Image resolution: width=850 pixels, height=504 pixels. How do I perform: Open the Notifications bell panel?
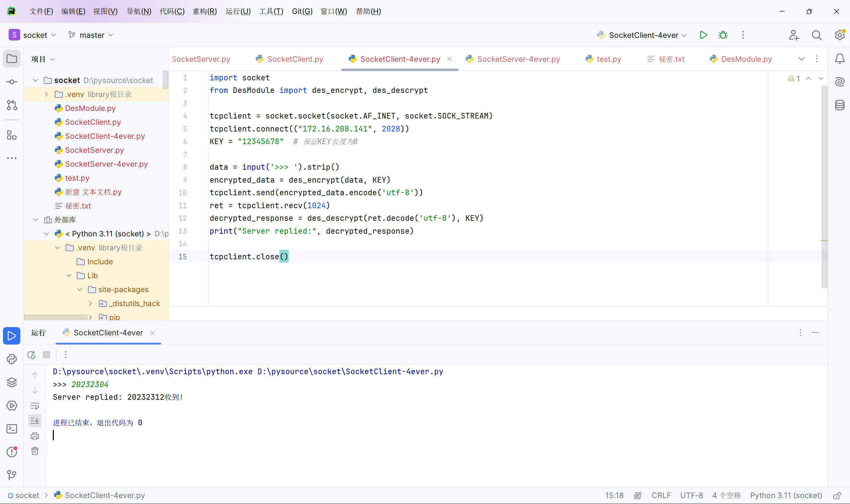(x=839, y=59)
